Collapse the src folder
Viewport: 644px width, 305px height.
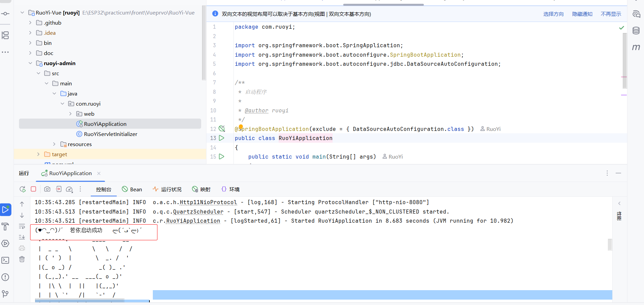(x=38, y=74)
